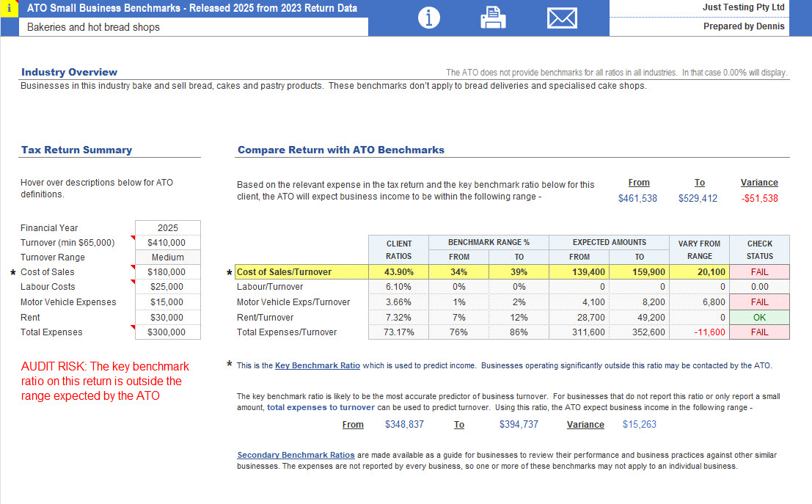
Task: Open the Key Benchmark Ratio link
Action: coord(317,365)
